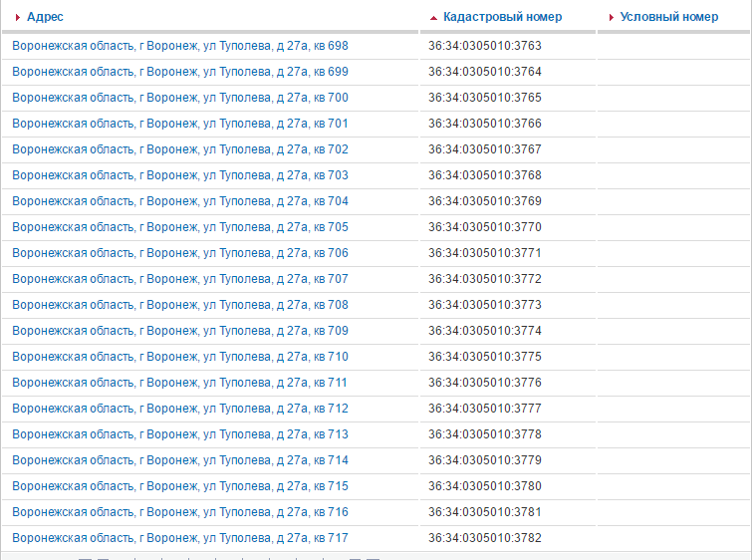Open the last row address кв 717
Screen dimensions: 752x560
pyautogui.click(x=180, y=538)
